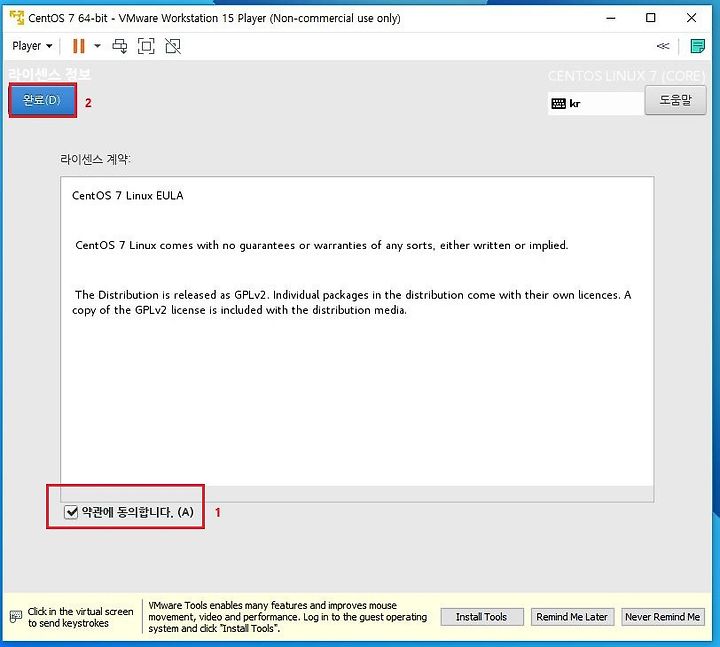Collapse toolbar with double chevron icon
Screen dimensions: 720x647
coord(663,46)
